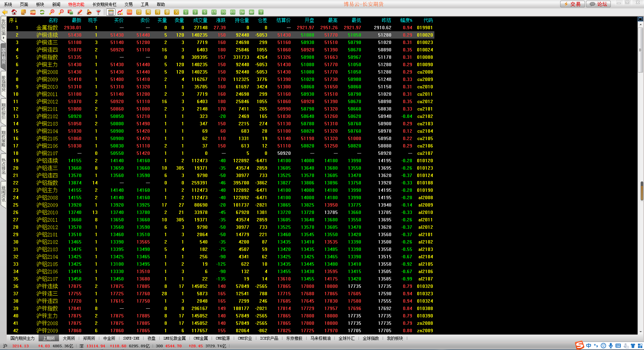644x350 pixels.
Task: Switch to the 大商所 tab
Action: tap(69, 338)
